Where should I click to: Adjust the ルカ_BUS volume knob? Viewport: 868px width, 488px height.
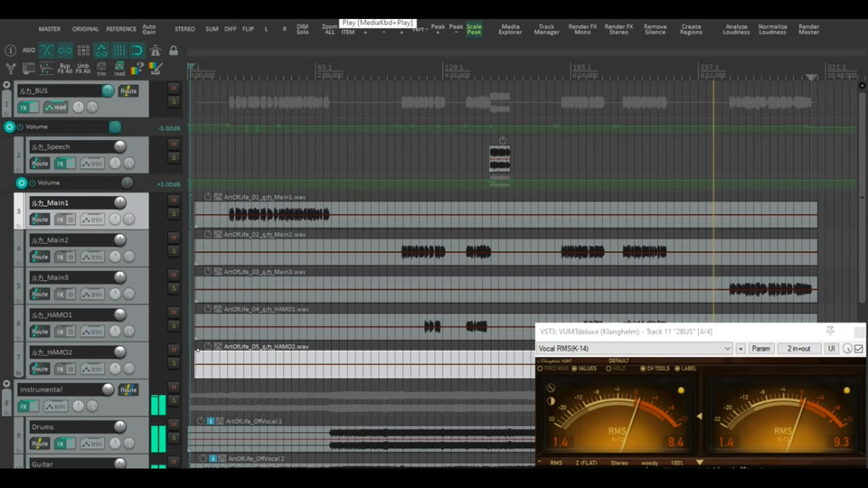pos(108,90)
